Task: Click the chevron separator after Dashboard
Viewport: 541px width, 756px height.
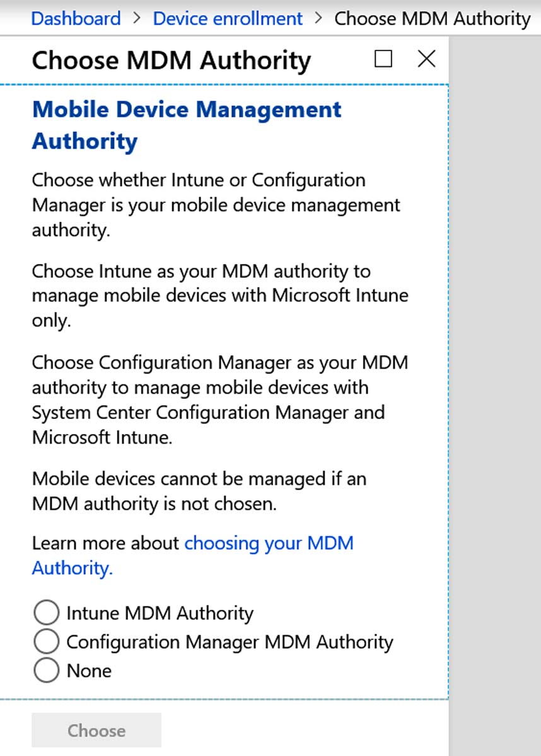Action: (x=137, y=18)
